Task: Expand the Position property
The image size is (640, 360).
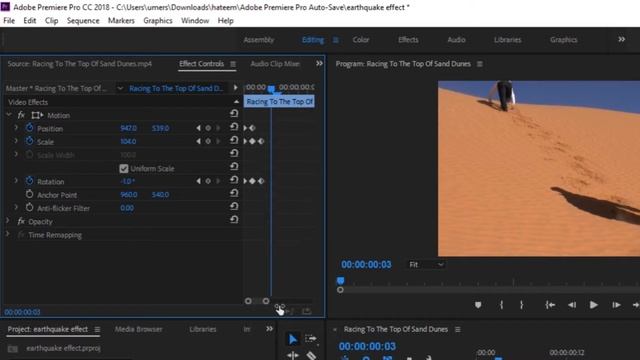Action: (16, 128)
